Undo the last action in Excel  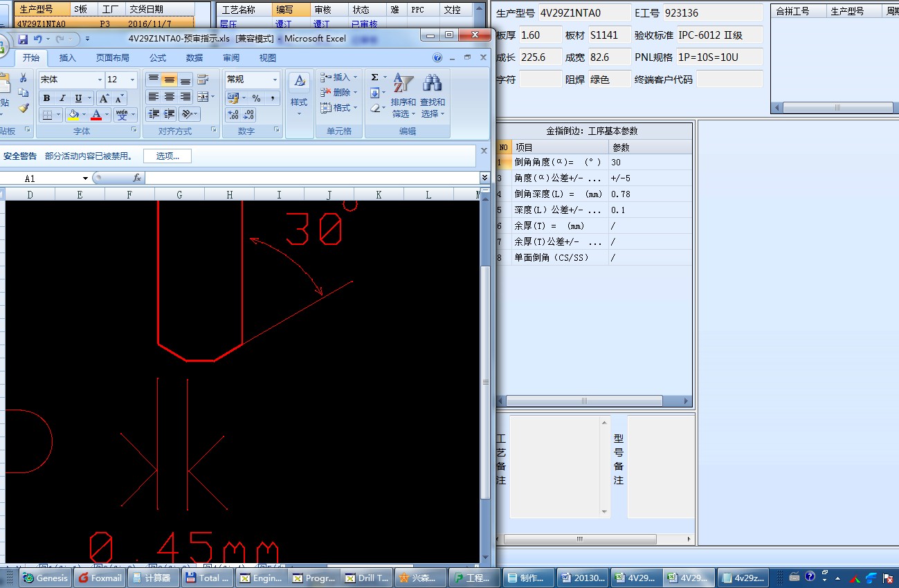[38, 39]
